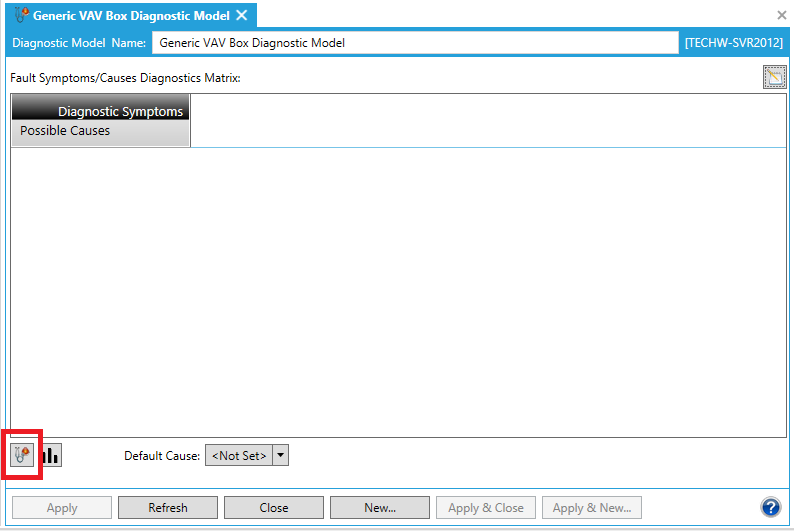Screen dimensions: 794x531
Task: Click the Apply button
Action: (x=62, y=508)
